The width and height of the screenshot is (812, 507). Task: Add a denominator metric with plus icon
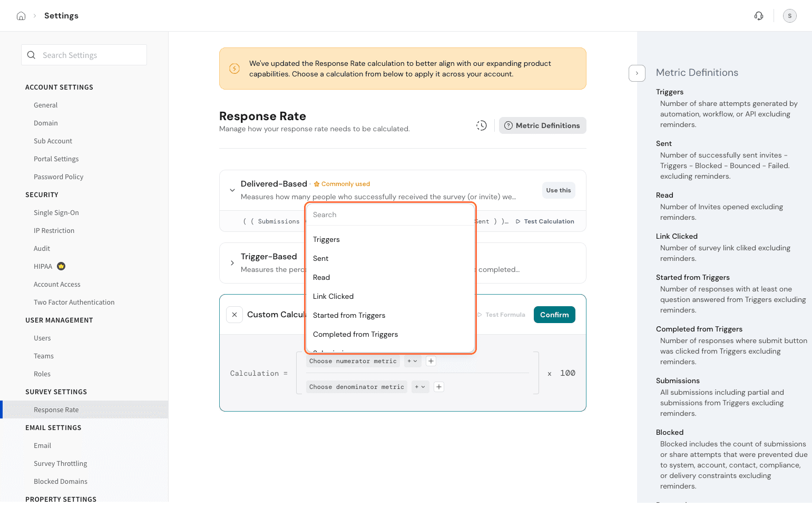[438, 387]
